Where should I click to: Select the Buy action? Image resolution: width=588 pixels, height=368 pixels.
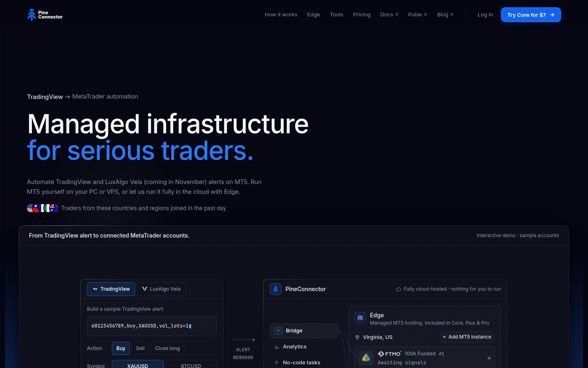tap(121, 348)
